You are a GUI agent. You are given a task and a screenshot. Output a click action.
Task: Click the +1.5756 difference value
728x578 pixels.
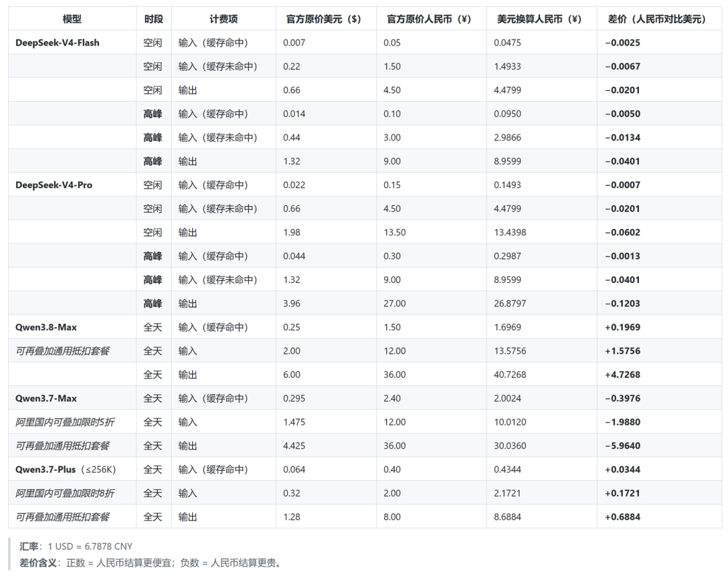[x=623, y=351]
